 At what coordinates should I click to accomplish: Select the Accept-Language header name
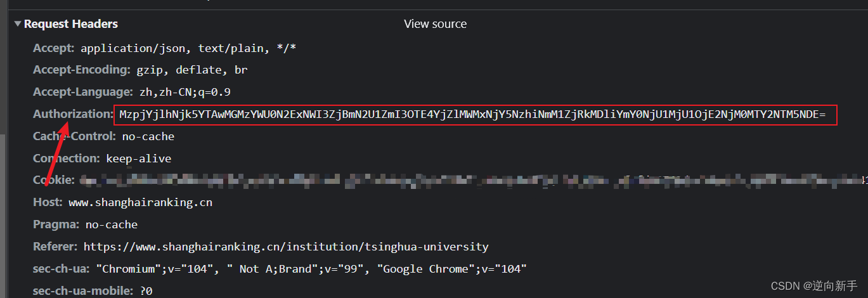[83, 92]
